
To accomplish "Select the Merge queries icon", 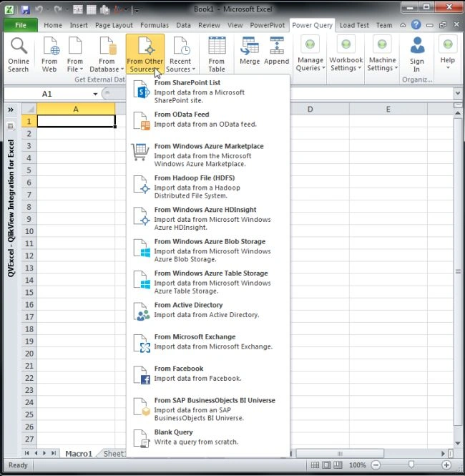I will (250, 46).
